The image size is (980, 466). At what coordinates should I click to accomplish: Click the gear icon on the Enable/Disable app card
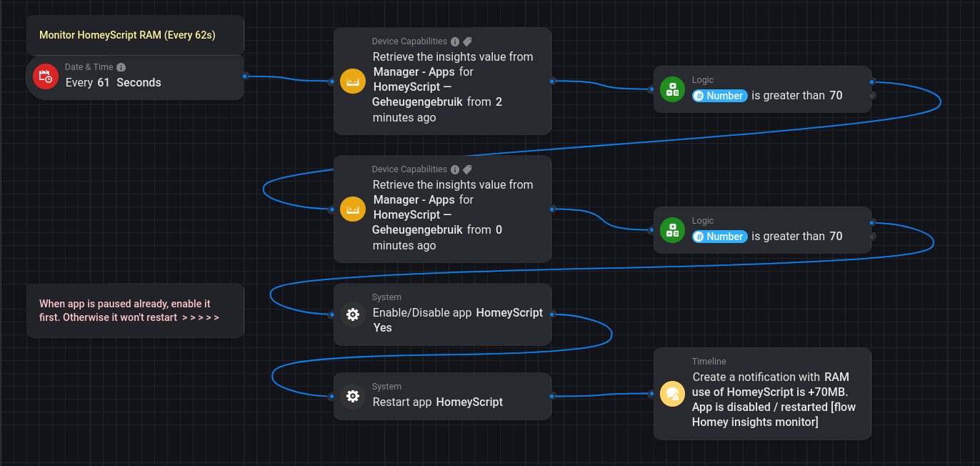(x=352, y=314)
